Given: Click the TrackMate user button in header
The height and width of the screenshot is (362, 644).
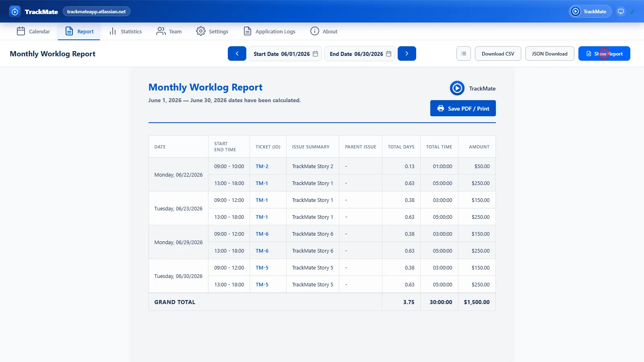Looking at the screenshot, I should tap(590, 11).
